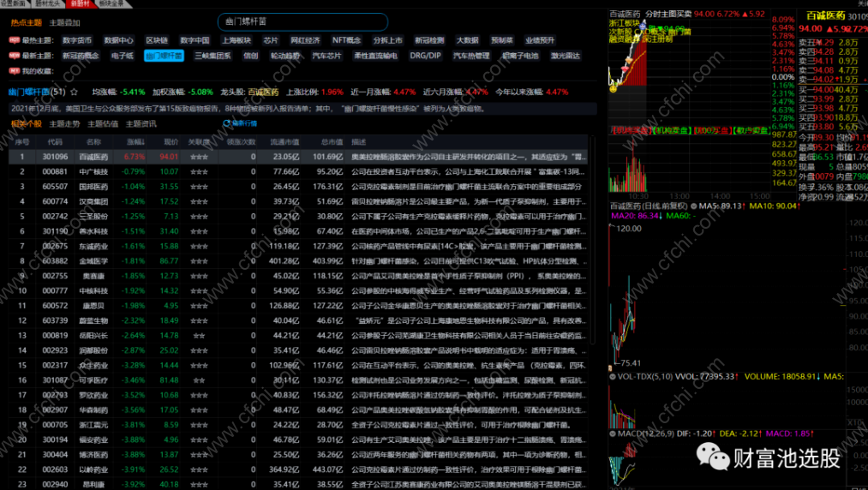Choose the 激光雷达 latest theme

coord(566,56)
